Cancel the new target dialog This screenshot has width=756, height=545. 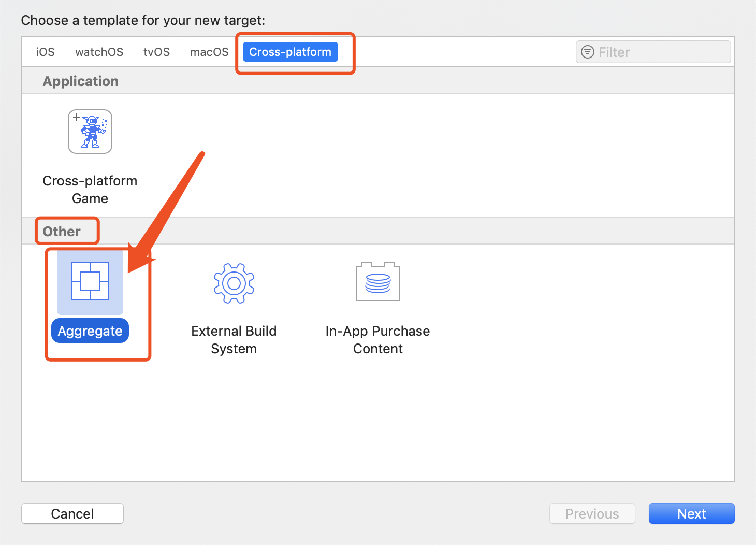(72, 513)
